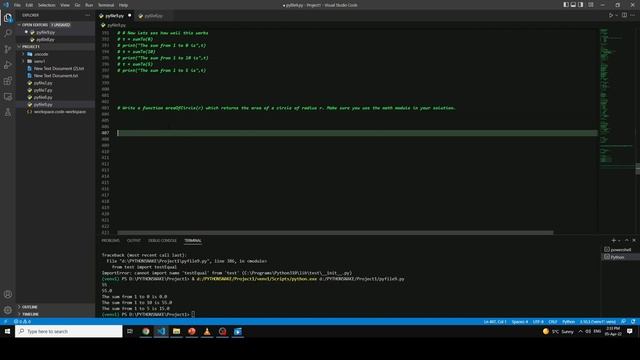Click the Ln, Col cursor position indicator
640x360 pixels.
[x=495, y=322]
